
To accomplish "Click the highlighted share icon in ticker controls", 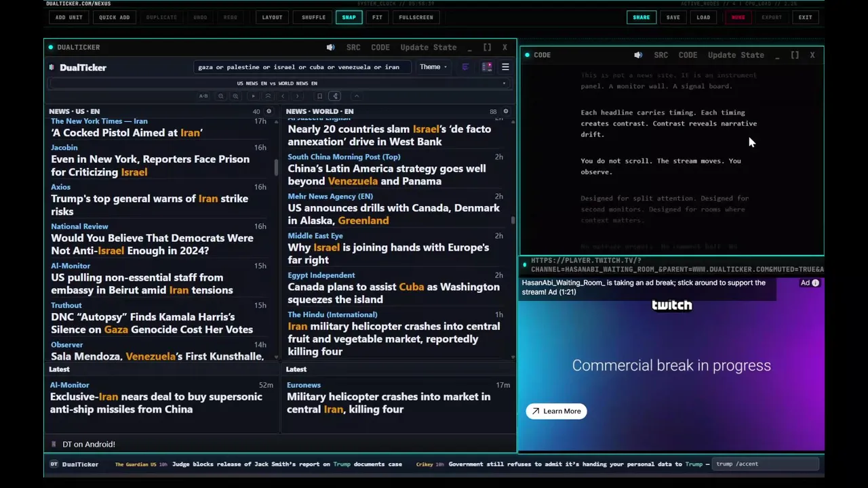I will coord(335,96).
